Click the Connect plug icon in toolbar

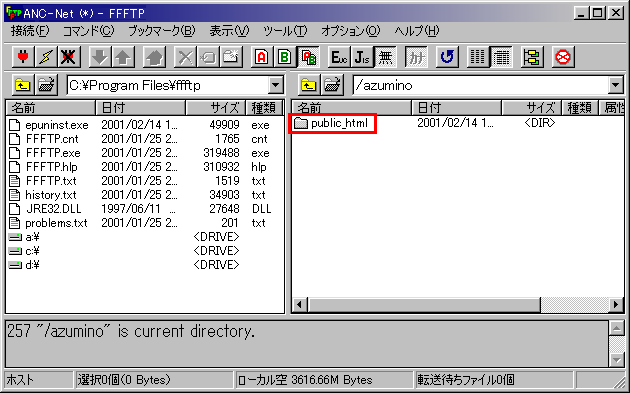pyautogui.click(x=23, y=57)
